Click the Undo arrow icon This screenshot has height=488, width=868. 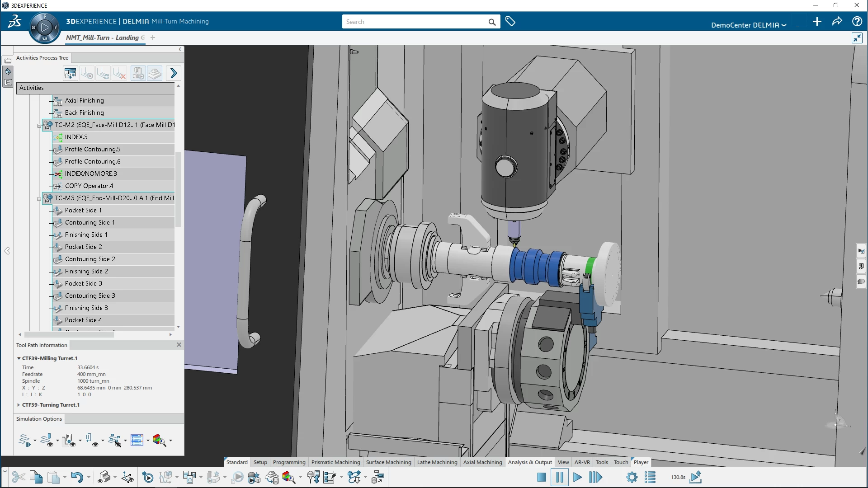(x=77, y=477)
